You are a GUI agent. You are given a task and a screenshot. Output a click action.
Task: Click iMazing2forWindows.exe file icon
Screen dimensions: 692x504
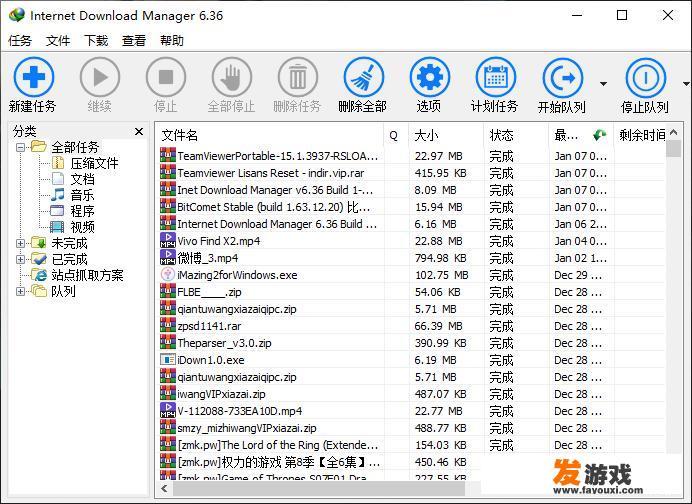[x=168, y=275]
